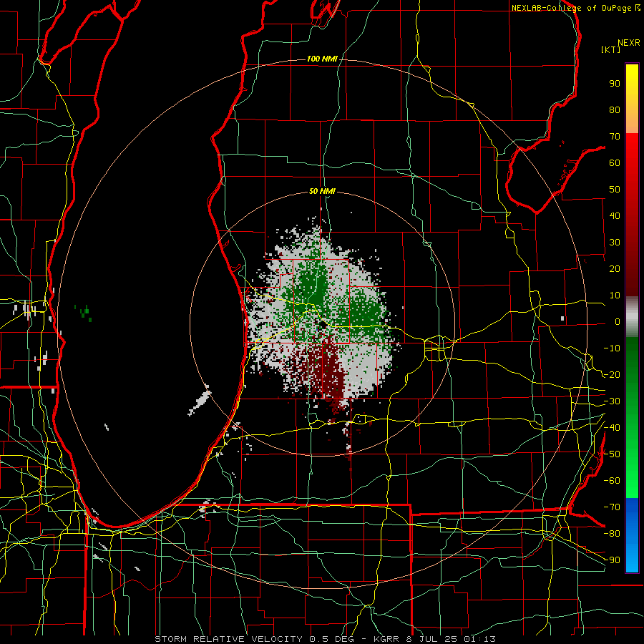Click the 70 value on the velocity scale
This screenshot has width=644, height=644.
(x=615, y=137)
